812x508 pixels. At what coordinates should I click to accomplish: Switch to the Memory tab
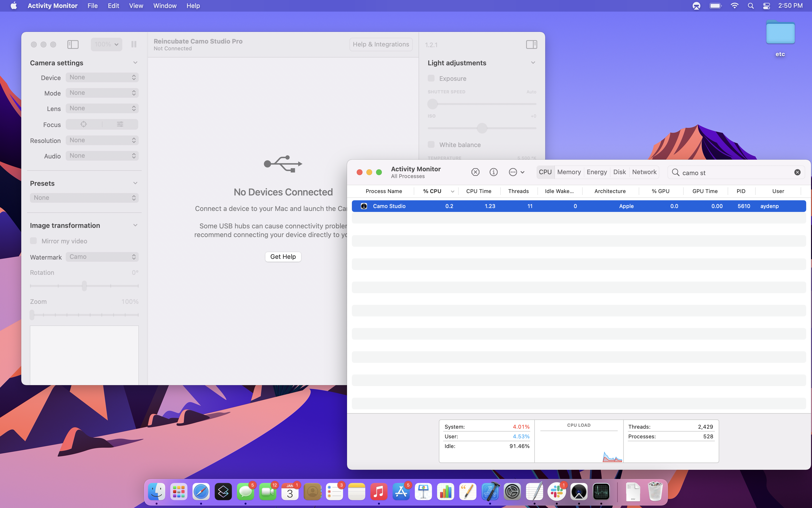click(569, 172)
